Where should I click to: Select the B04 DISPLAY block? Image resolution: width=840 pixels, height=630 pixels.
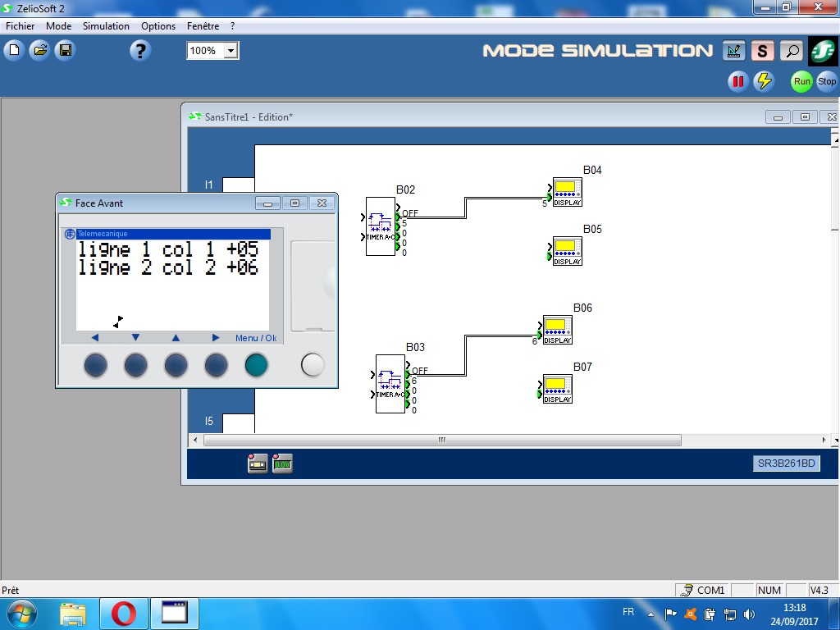567,192
